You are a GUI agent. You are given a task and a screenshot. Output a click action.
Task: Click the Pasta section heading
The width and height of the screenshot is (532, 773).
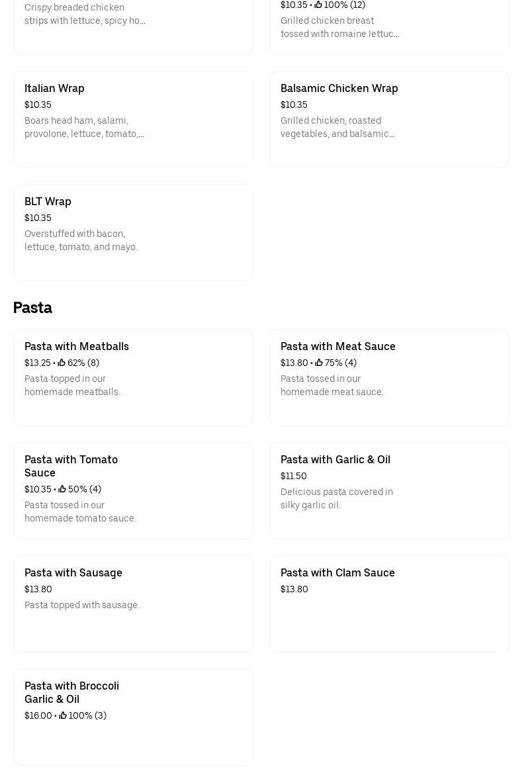[32, 308]
